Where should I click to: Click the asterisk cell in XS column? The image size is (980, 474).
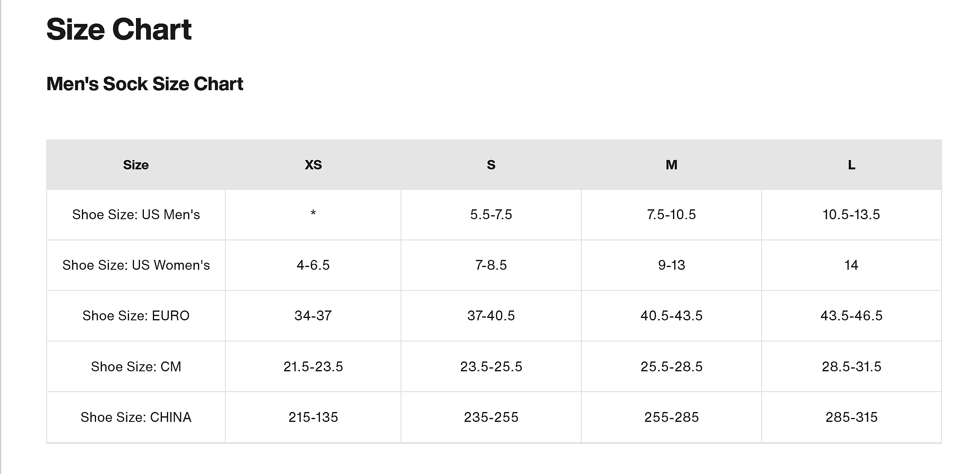tap(313, 214)
